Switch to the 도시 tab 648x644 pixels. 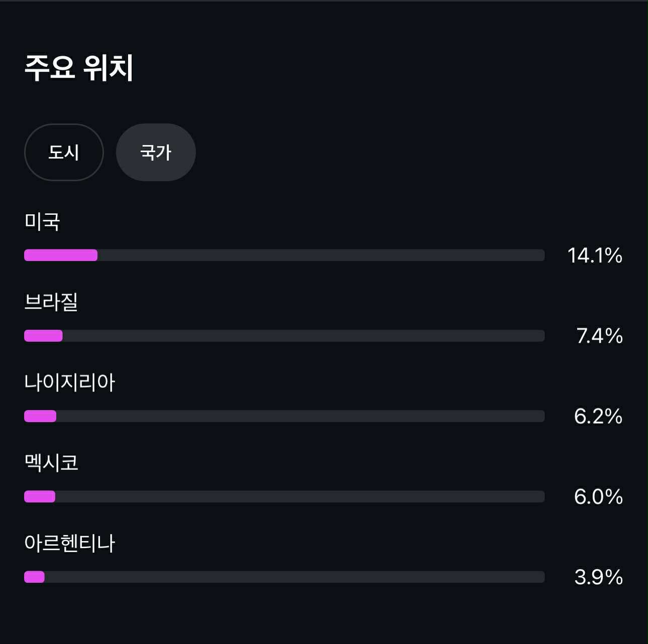64,152
